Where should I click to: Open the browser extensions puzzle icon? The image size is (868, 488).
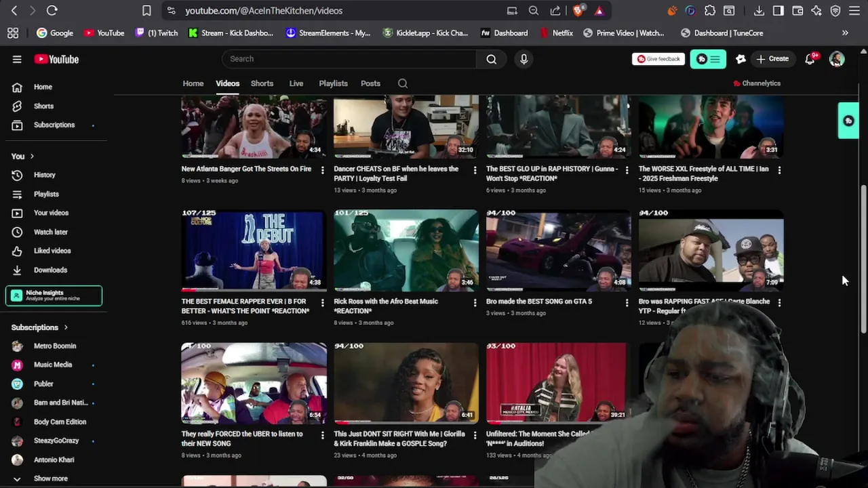tap(710, 10)
